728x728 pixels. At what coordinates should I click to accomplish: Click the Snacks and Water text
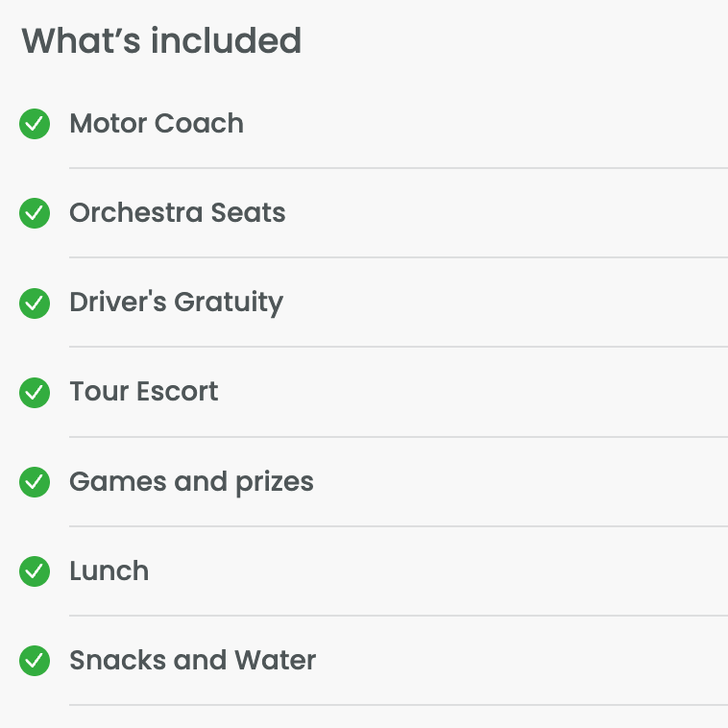pos(193,661)
